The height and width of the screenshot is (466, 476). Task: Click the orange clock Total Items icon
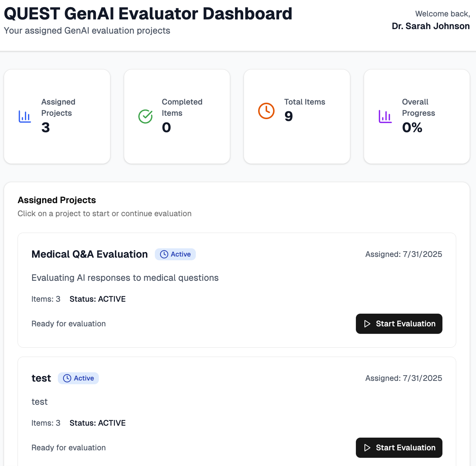[x=266, y=111]
